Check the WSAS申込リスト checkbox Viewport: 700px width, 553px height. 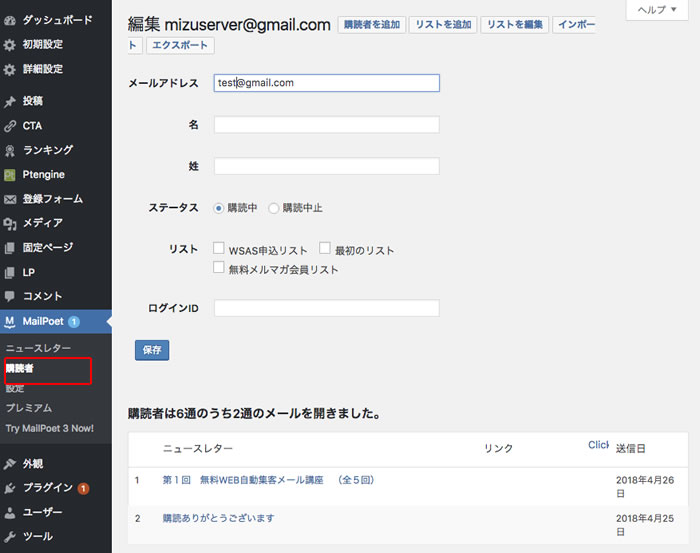(219, 249)
